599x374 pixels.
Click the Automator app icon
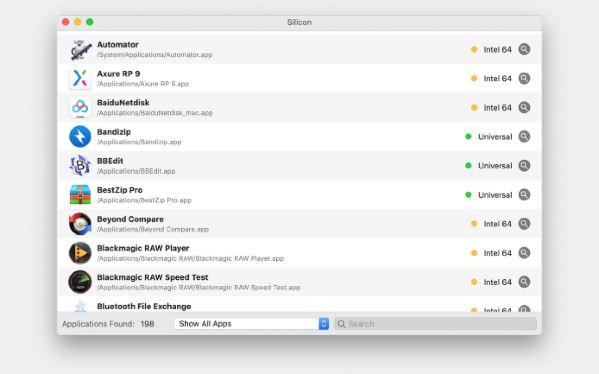tap(80, 49)
